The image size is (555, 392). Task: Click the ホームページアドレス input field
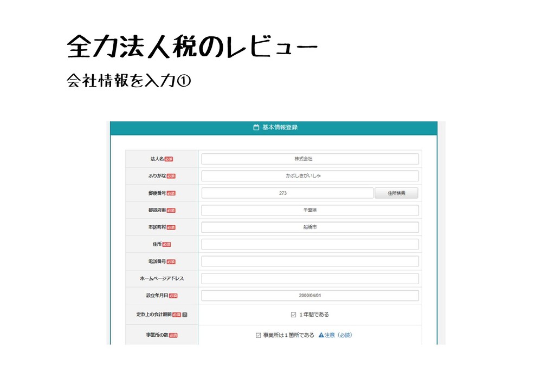pos(309,278)
